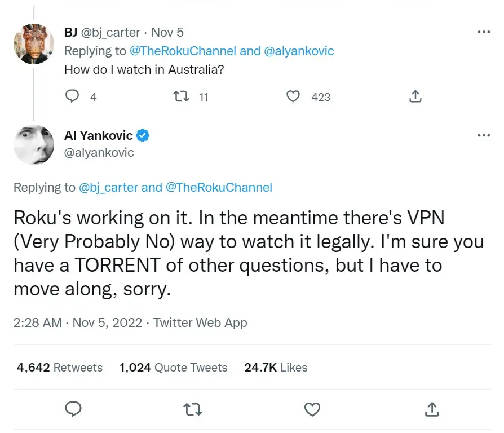Open the more options menu on BJ's tweet
Screen dimensions: 504x433
tap(484, 32)
